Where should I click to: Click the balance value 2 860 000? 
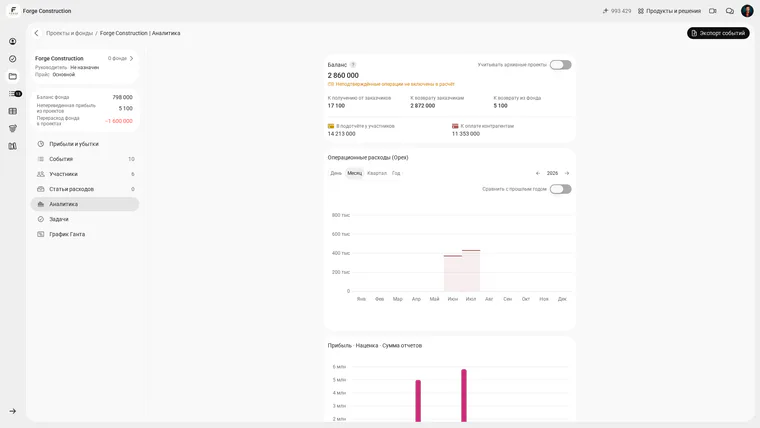click(x=343, y=75)
